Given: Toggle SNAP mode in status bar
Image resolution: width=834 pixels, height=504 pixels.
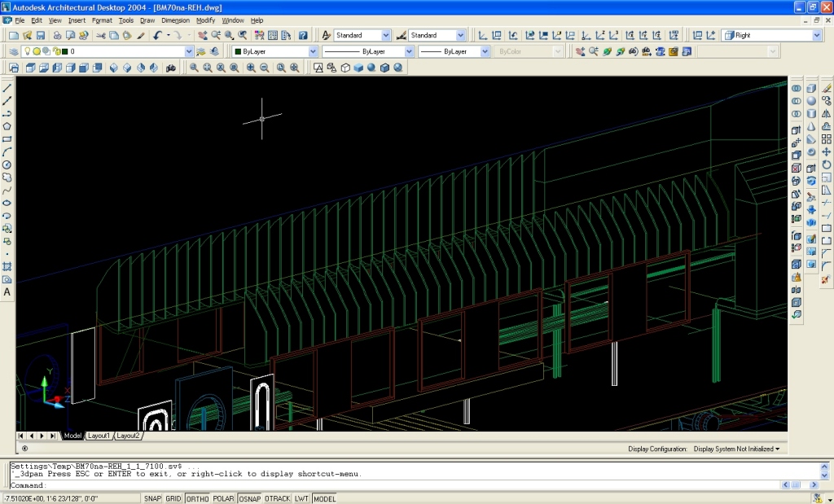Looking at the screenshot, I should click(152, 498).
